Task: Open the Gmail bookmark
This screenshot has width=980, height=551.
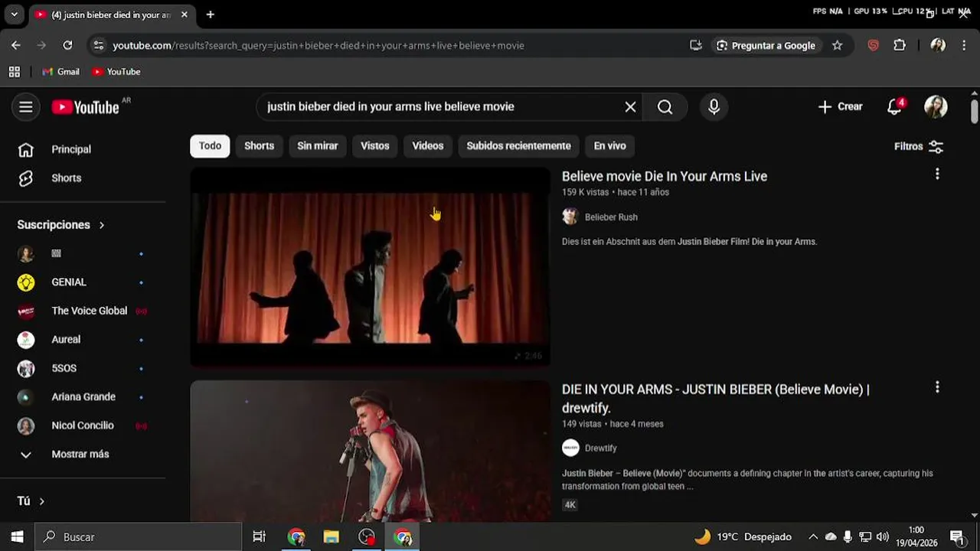Action: point(60,72)
